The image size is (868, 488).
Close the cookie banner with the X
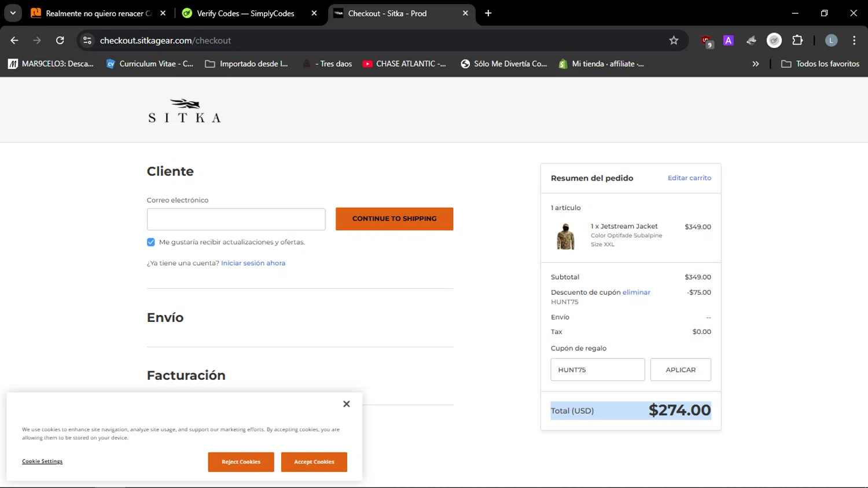[346, 404]
